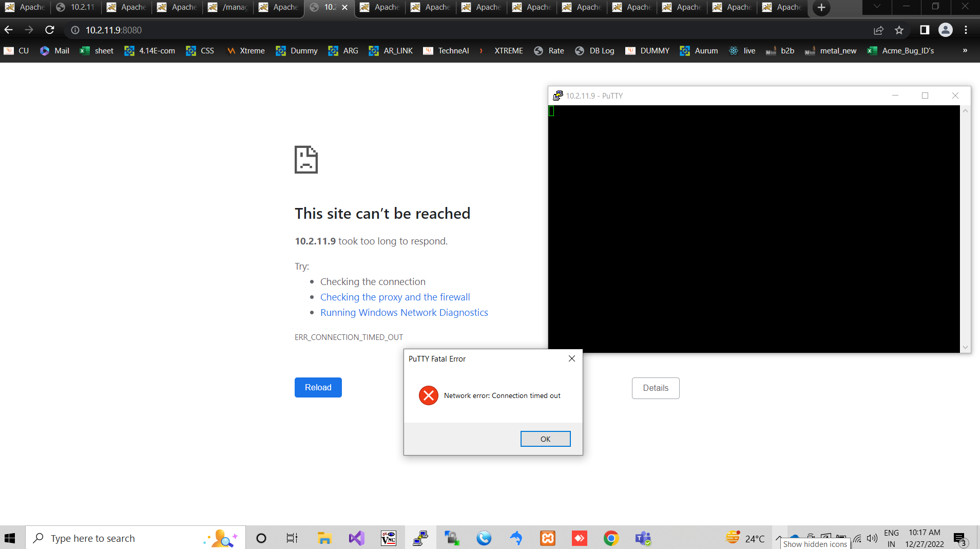The image size is (980, 549).
Task: Show tab search dropdown
Action: [x=877, y=7]
